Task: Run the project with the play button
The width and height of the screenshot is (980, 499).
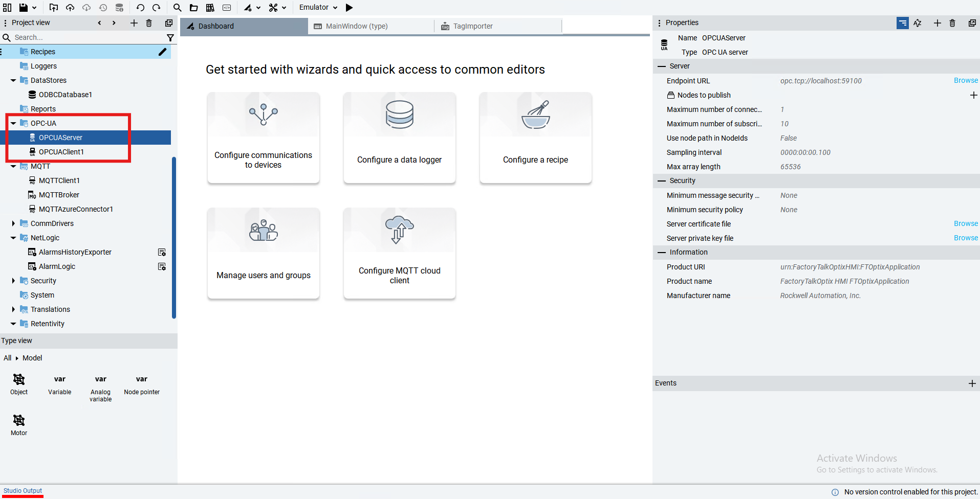Action: coord(350,8)
